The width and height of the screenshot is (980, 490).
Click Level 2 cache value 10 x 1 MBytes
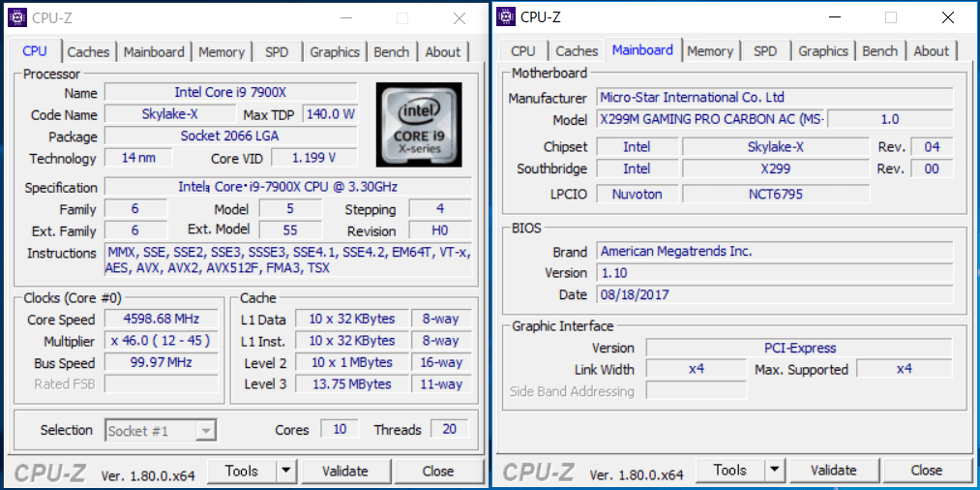click(x=352, y=362)
